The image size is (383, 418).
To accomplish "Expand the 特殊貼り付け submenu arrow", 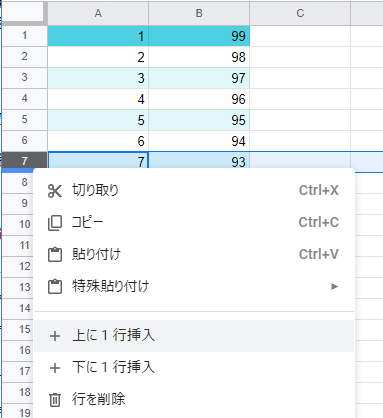I will (x=334, y=286).
